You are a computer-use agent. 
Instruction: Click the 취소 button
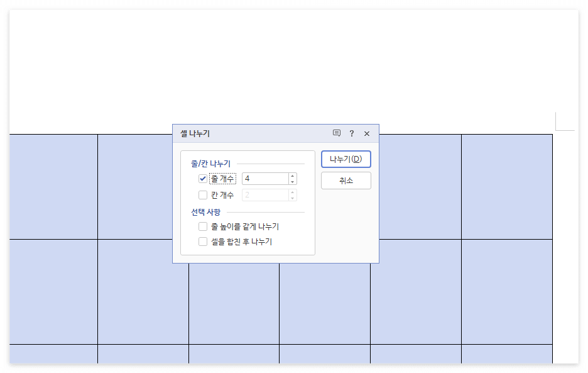point(346,181)
